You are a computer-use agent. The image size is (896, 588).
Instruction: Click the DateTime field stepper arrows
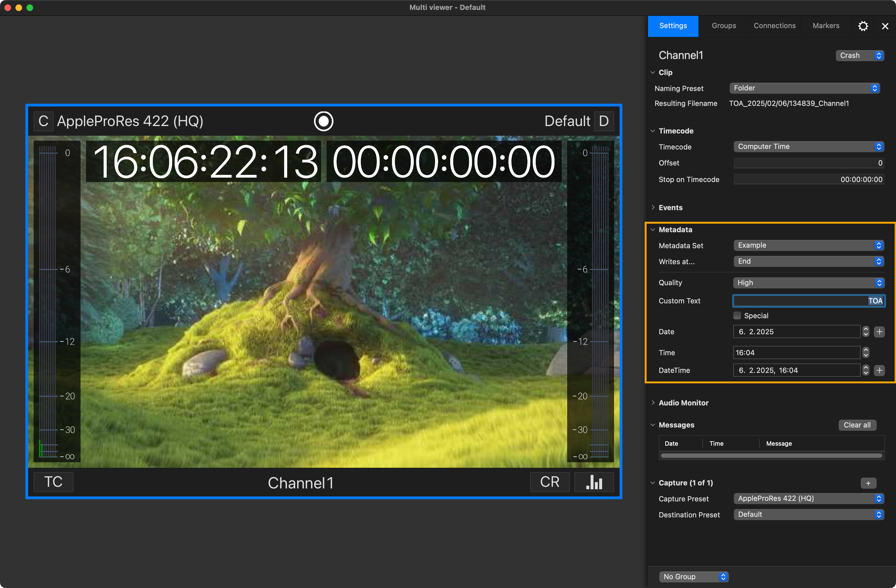click(865, 370)
